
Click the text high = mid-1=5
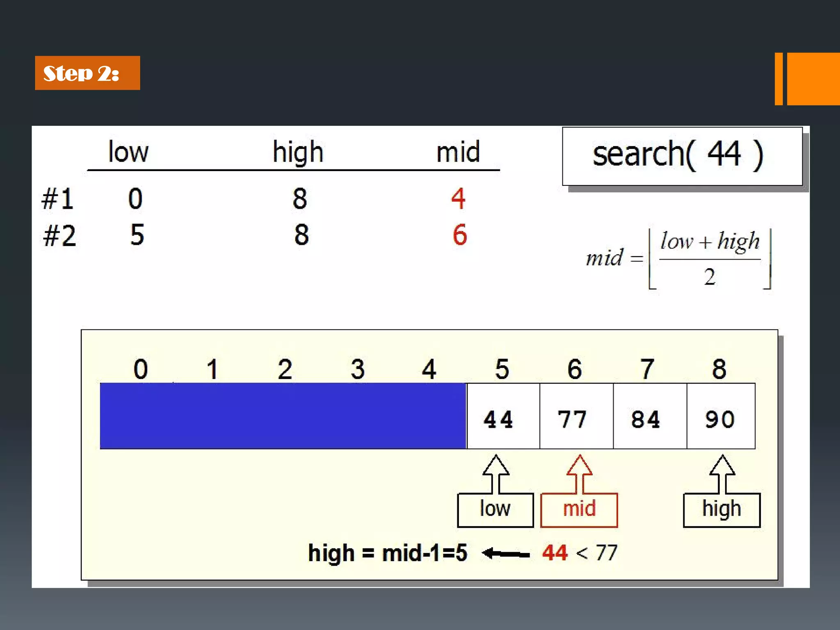387,553
